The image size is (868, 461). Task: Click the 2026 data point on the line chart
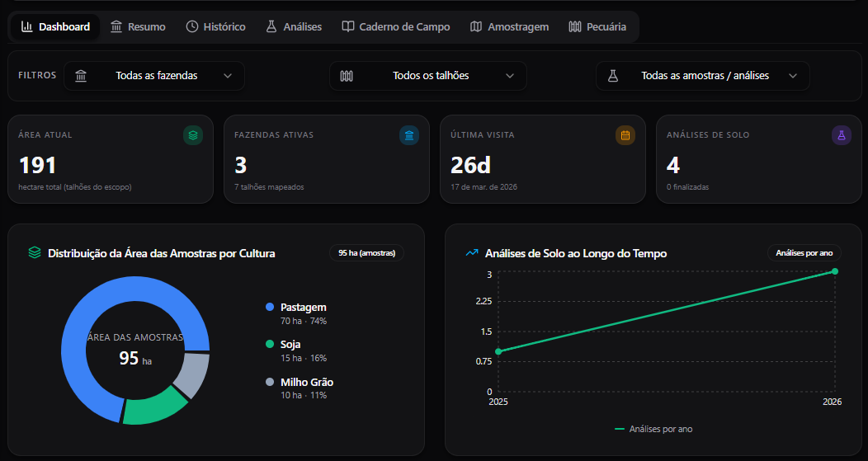coord(835,271)
